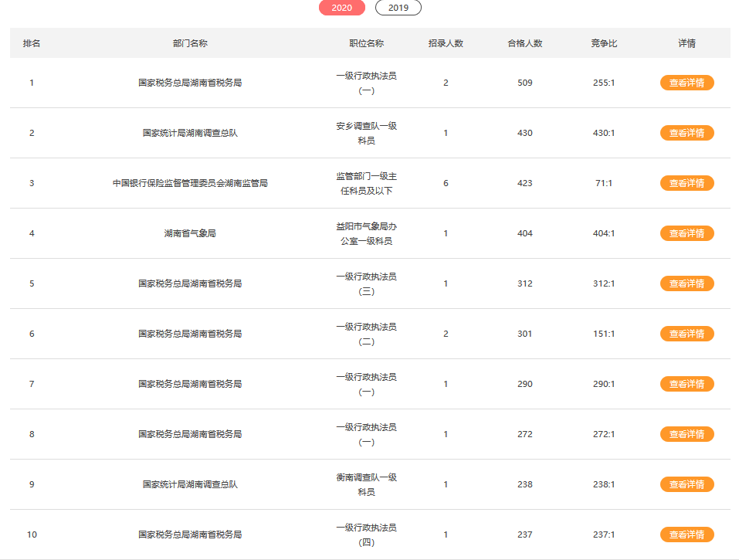Click the competition ratio 312:1
Screen dimensions: 739x560
tap(604, 283)
